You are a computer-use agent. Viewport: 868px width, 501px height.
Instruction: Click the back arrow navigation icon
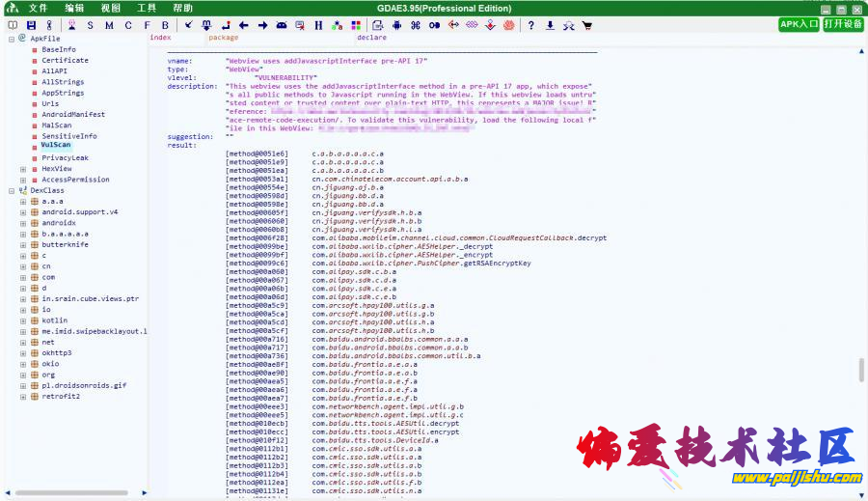[243, 25]
